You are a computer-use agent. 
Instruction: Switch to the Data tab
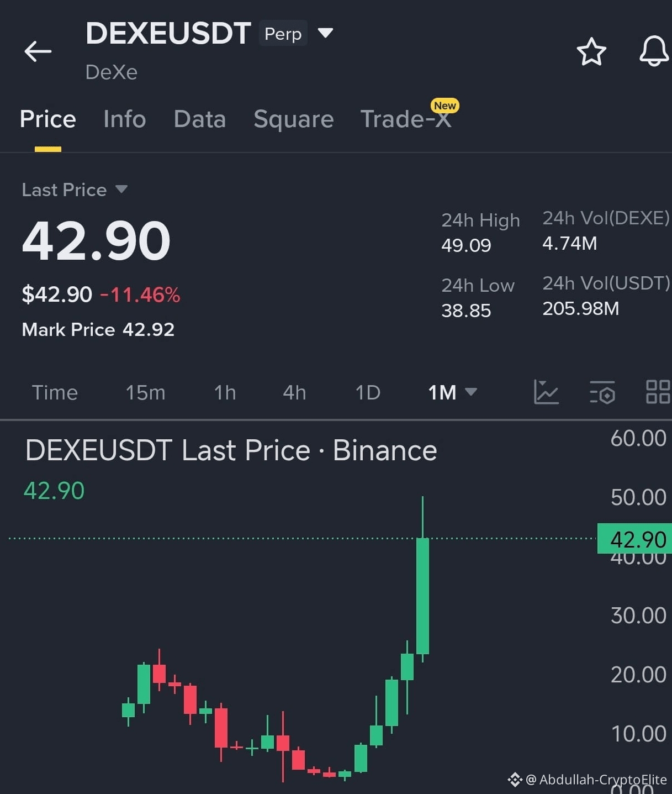(x=200, y=119)
